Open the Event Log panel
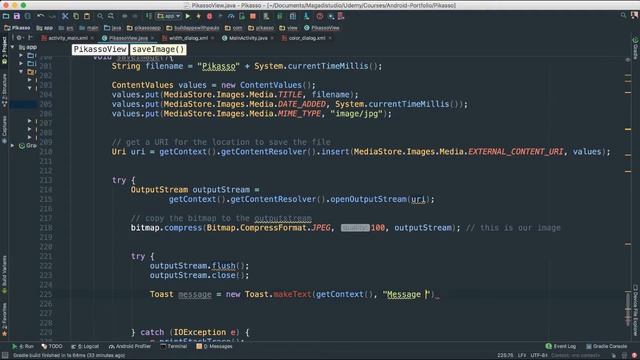The height and width of the screenshot is (360, 640). pyautogui.click(x=561, y=346)
